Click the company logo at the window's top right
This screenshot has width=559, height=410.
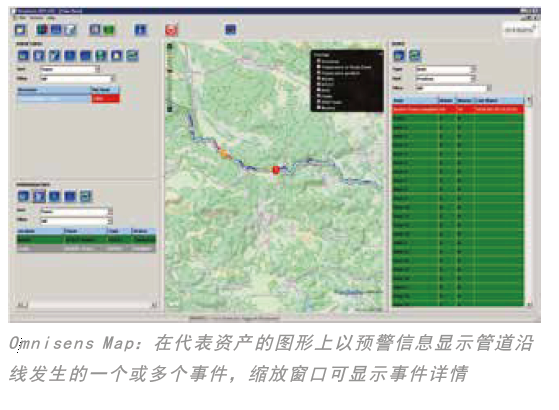point(520,30)
